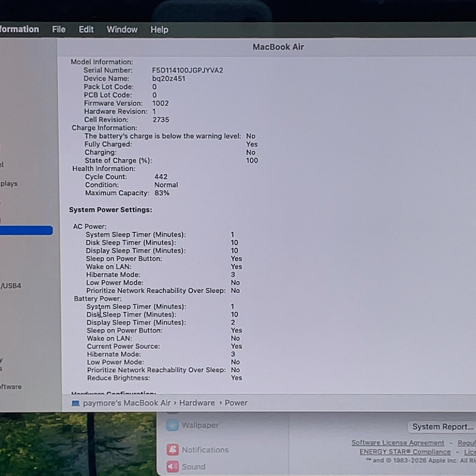Click the "Fully Charged:" label
This screenshot has width=476, height=476.
pos(108,144)
